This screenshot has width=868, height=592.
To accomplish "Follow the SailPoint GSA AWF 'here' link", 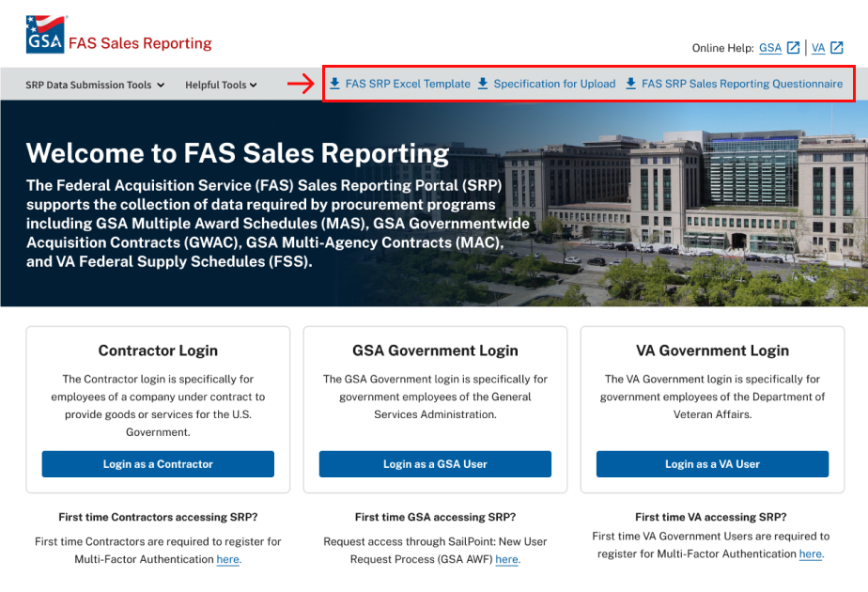I will pos(507,559).
